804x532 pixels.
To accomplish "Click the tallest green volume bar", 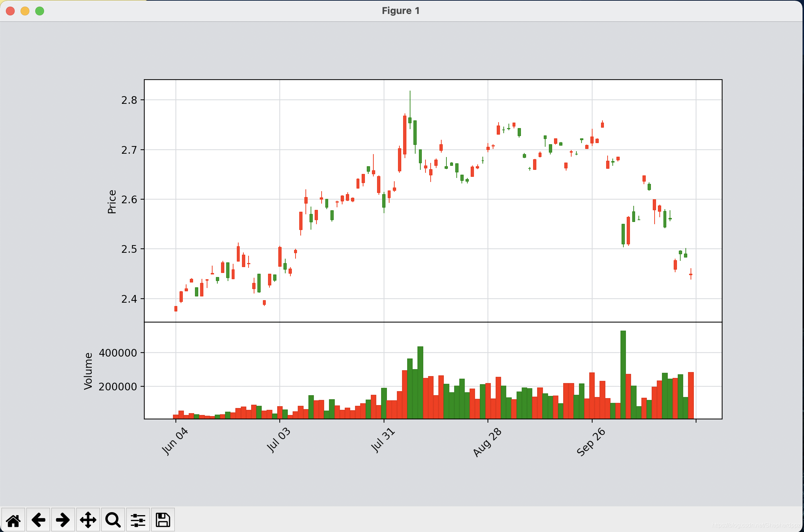I will click(x=623, y=374).
